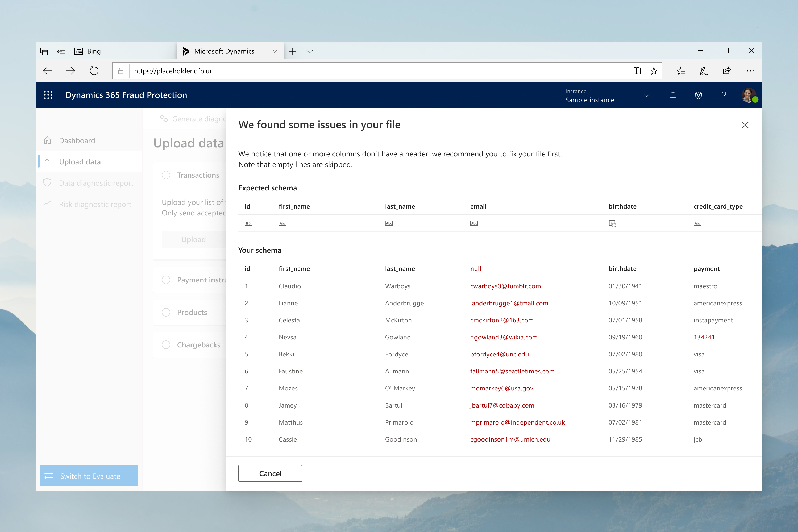Click the last_name text type icon
This screenshot has height=532, width=798.
pos(389,223)
